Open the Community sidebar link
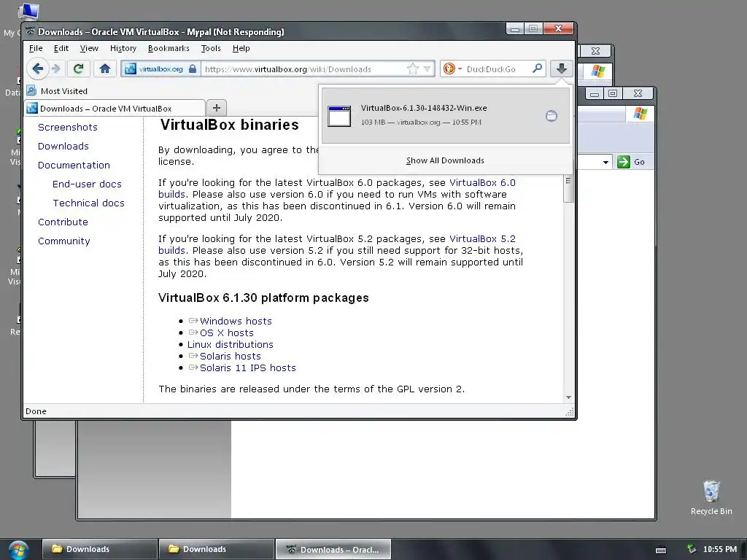The height and width of the screenshot is (560, 747). (x=64, y=241)
